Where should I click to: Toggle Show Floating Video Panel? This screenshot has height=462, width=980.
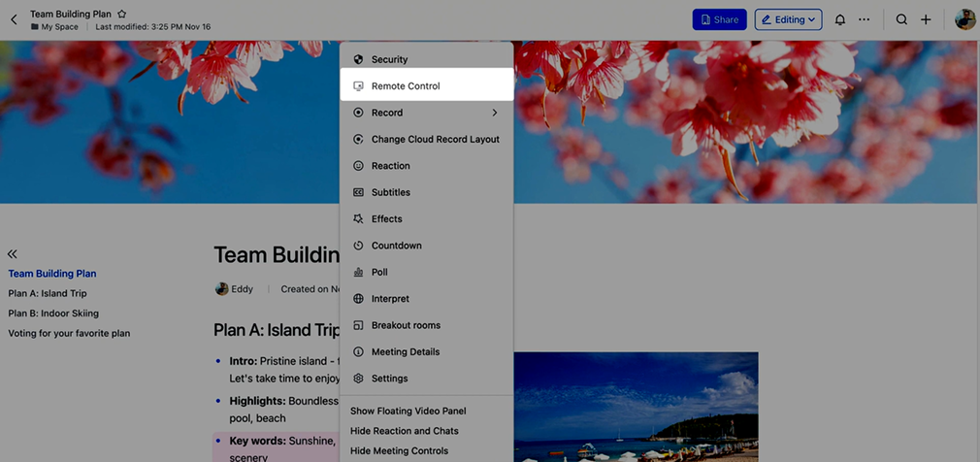(x=408, y=412)
